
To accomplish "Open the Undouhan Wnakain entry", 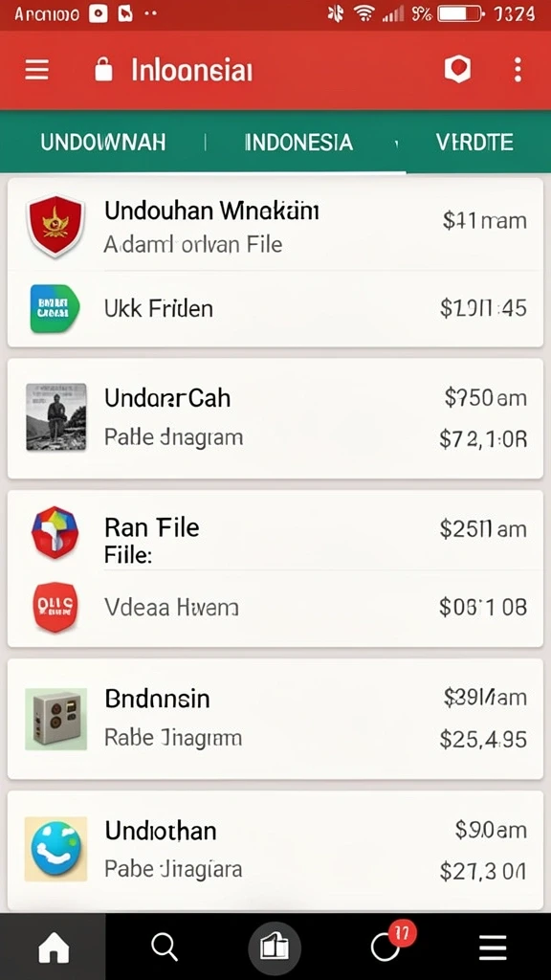I will tap(275, 226).
